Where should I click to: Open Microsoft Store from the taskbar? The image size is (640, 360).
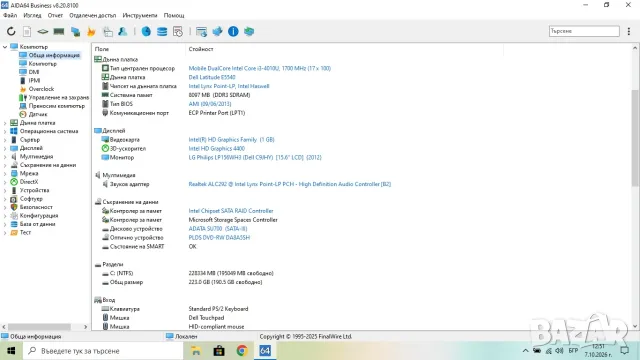point(219,351)
